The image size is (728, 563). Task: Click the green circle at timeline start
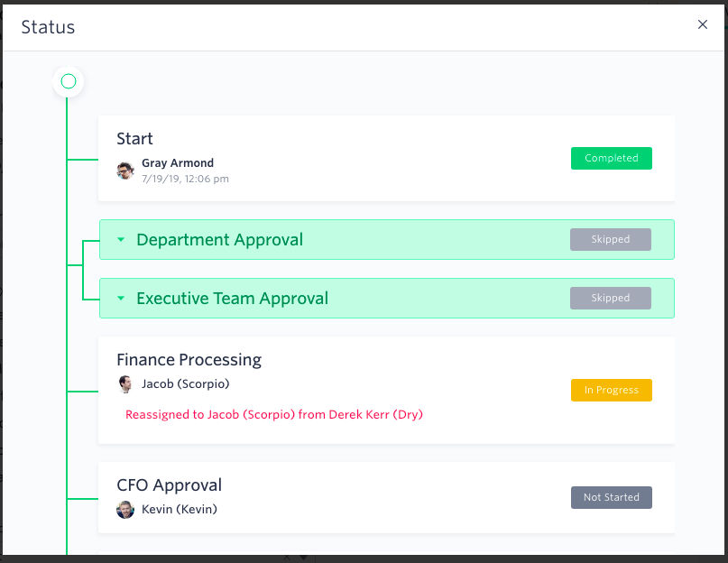click(69, 81)
